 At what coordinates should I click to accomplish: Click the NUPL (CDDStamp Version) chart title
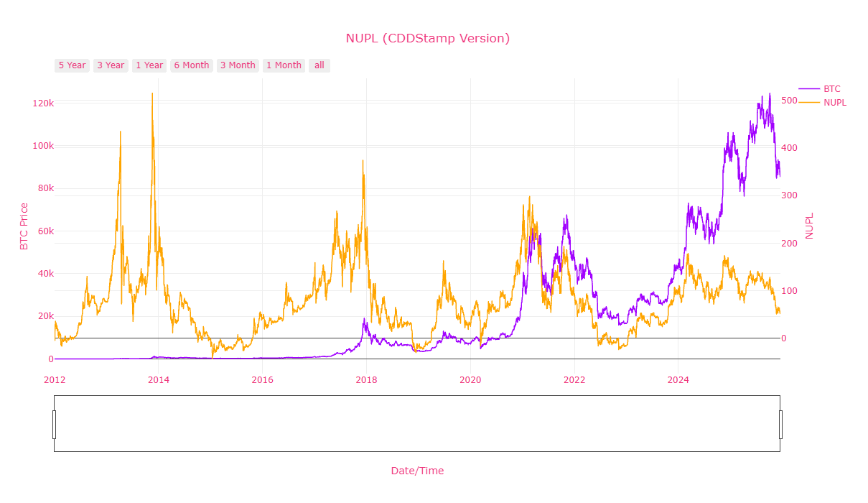[427, 39]
